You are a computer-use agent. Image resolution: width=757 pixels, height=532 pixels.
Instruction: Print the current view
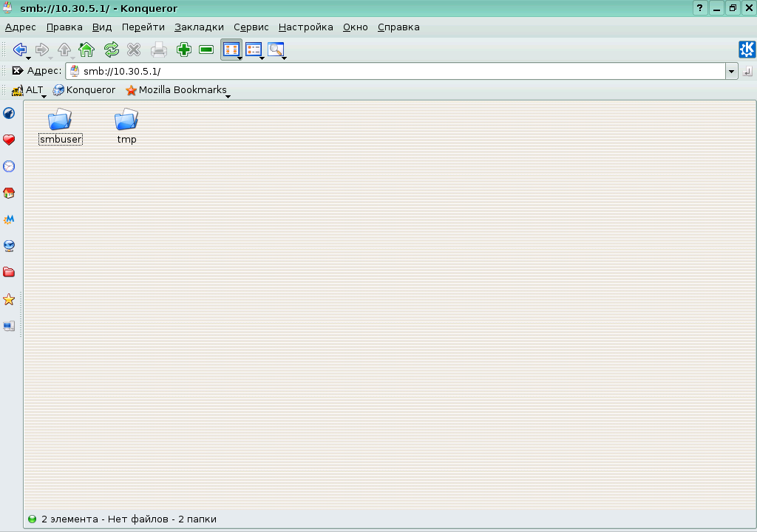coord(157,50)
